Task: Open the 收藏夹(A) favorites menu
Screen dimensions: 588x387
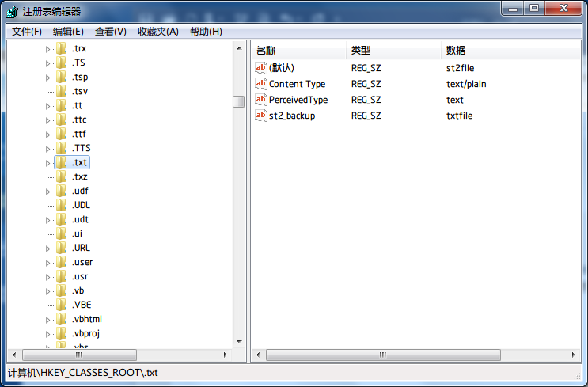Action: (158, 32)
